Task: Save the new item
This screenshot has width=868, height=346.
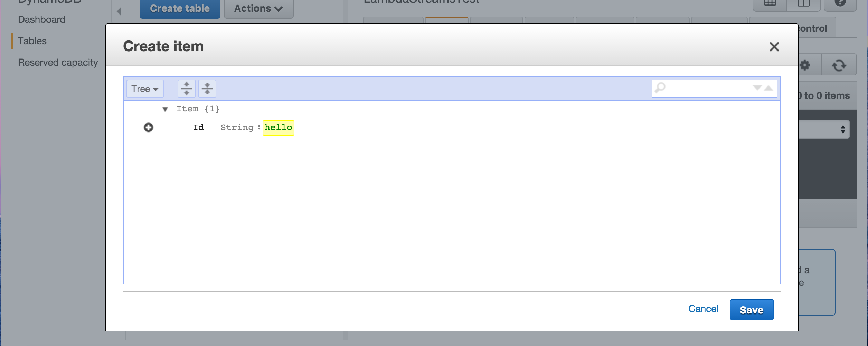Action: tap(752, 309)
